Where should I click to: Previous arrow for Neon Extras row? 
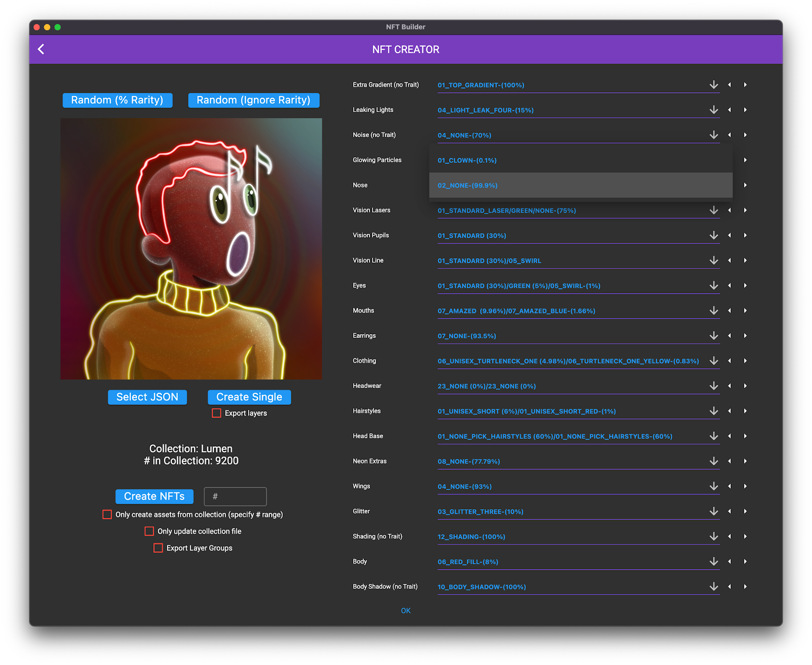(729, 462)
